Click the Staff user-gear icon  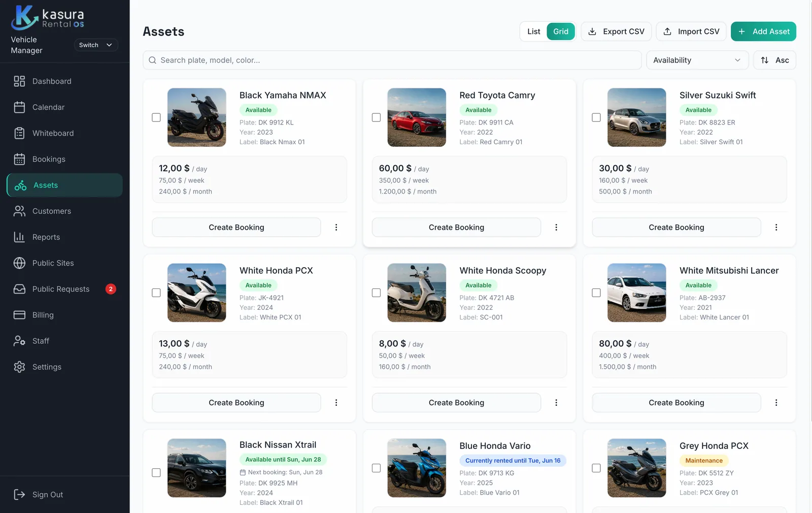(x=19, y=341)
